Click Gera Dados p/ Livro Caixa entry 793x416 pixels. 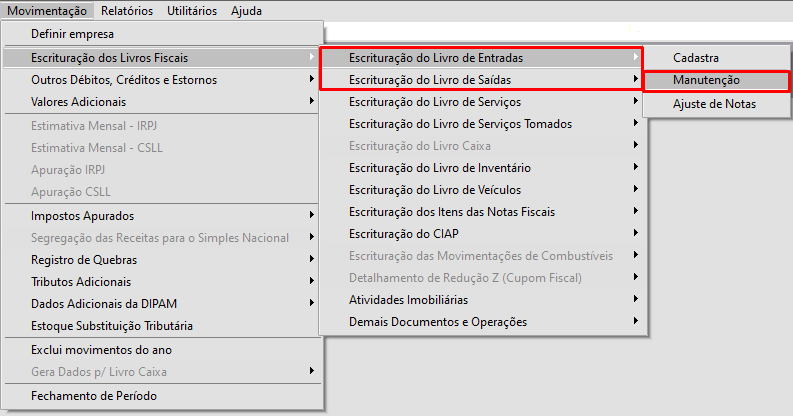(x=163, y=372)
